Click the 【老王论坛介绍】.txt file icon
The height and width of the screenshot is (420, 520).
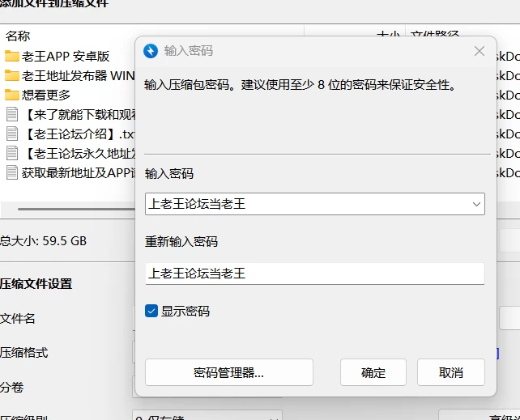click(12, 134)
